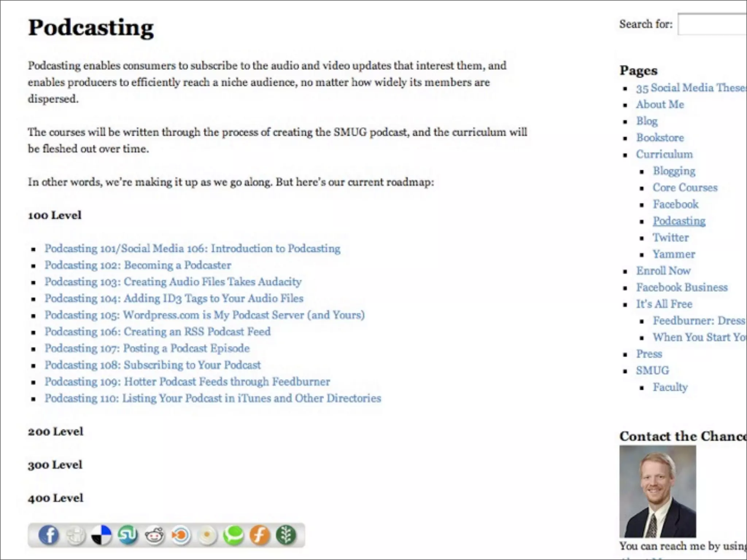Viewport: 747px width, 560px height.
Task: Go to Curriculum page in sidebar
Action: (664, 154)
